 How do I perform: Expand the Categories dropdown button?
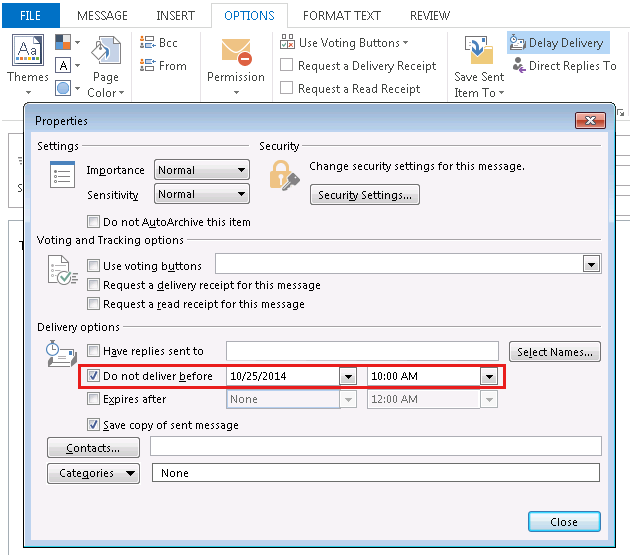[x=93, y=473]
